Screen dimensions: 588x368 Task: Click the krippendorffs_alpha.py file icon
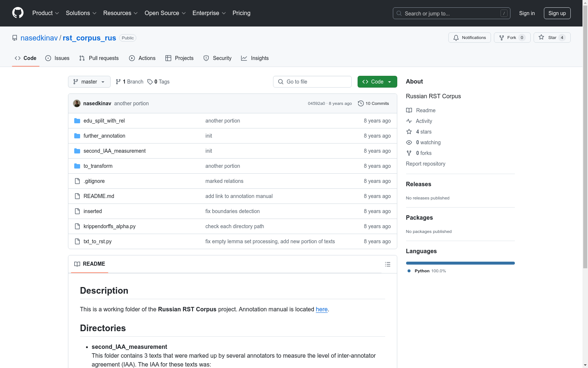coord(77,226)
